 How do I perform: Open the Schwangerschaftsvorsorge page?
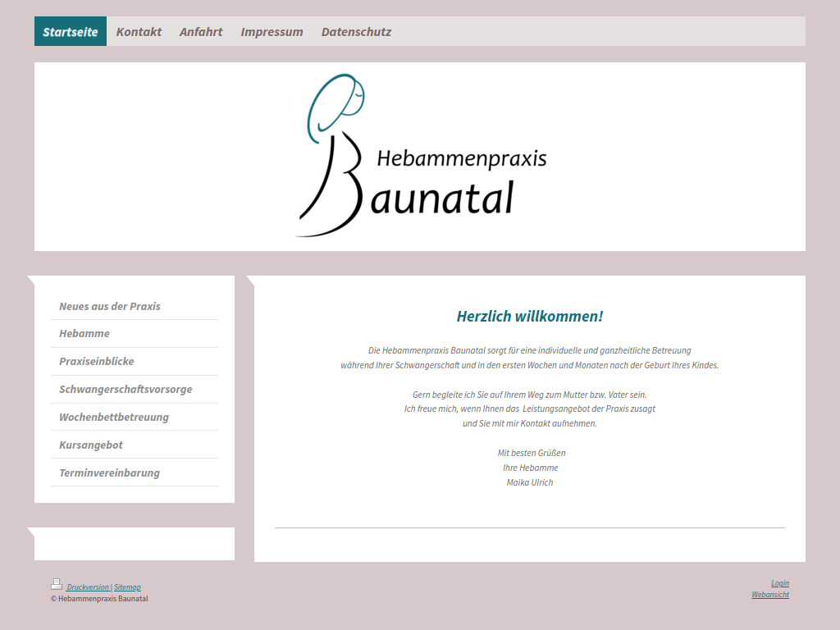pos(126,389)
